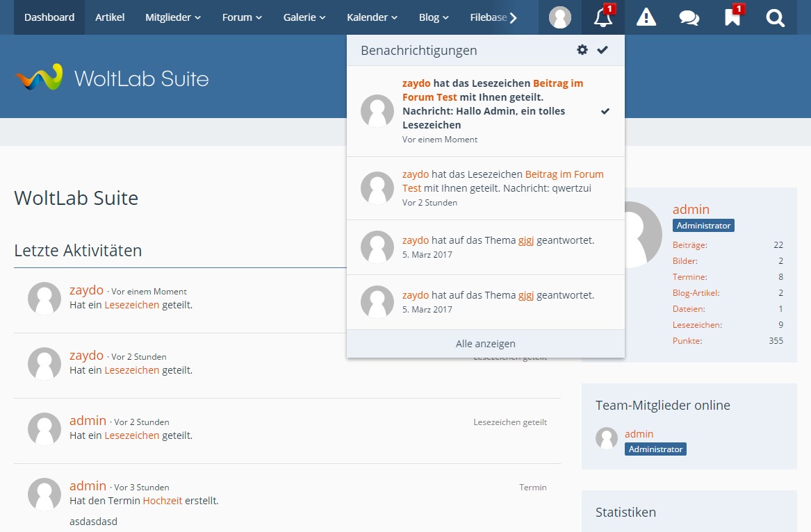Open the moderation warning triangle icon

[x=646, y=17]
